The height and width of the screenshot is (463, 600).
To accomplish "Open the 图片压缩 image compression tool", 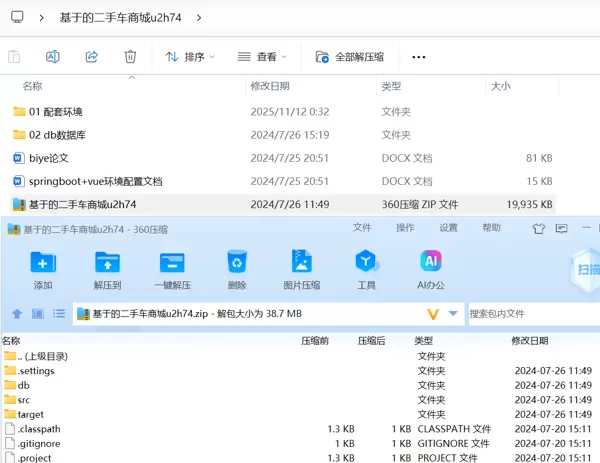I will pyautogui.click(x=302, y=263).
